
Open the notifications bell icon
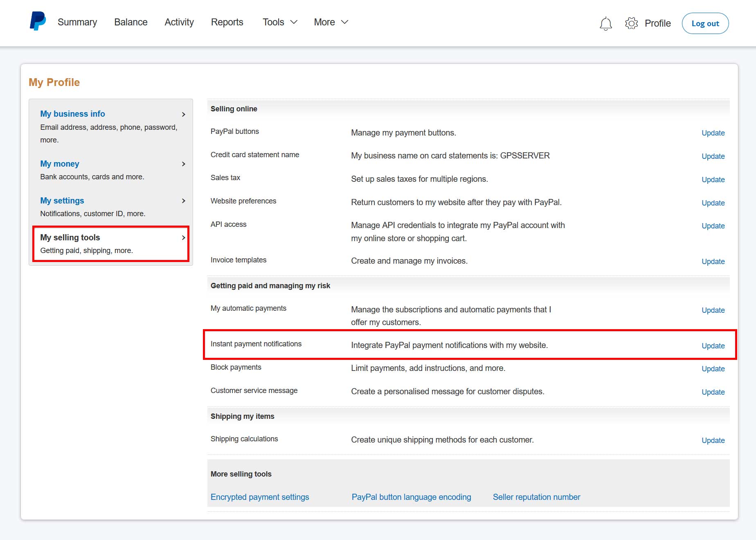pos(605,23)
